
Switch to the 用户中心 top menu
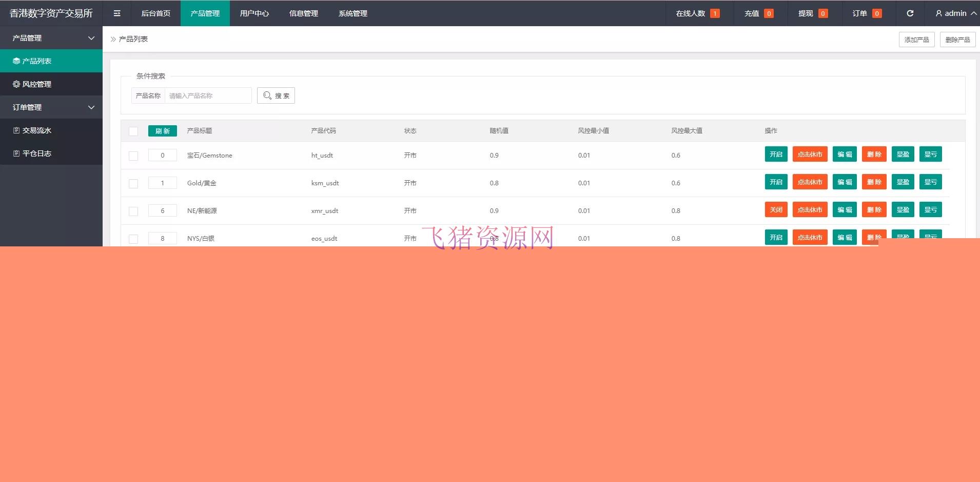[x=254, y=13]
